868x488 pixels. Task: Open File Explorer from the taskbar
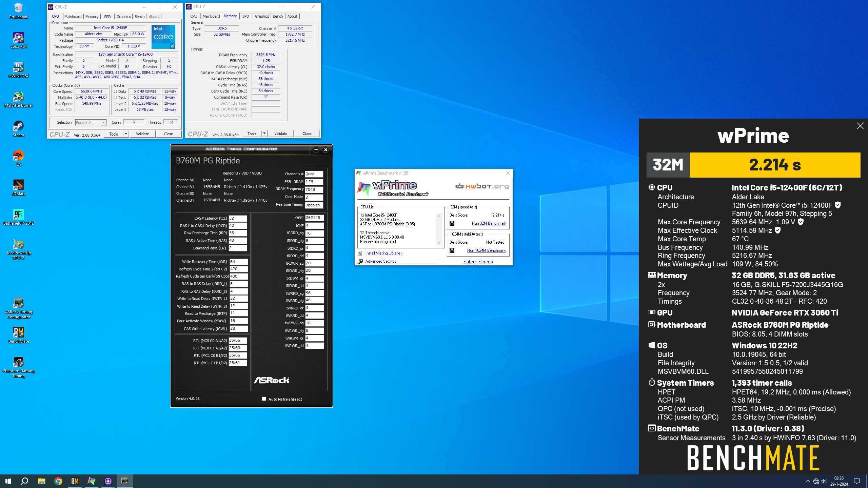click(41, 481)
